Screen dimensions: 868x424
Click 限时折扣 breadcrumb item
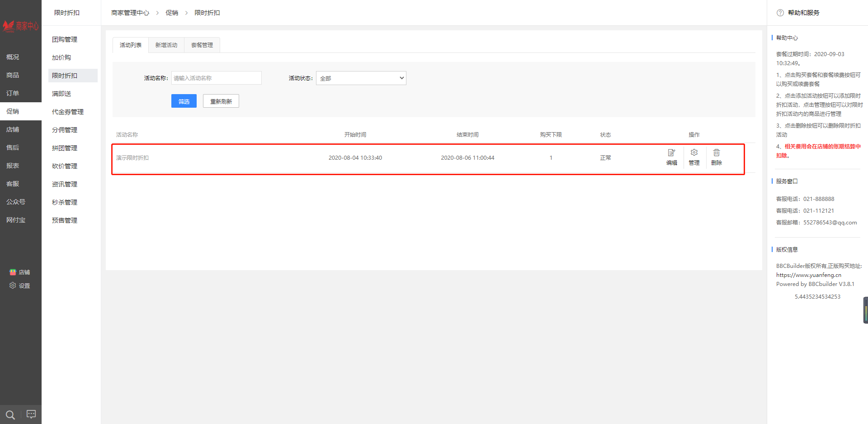coord(207,13)
